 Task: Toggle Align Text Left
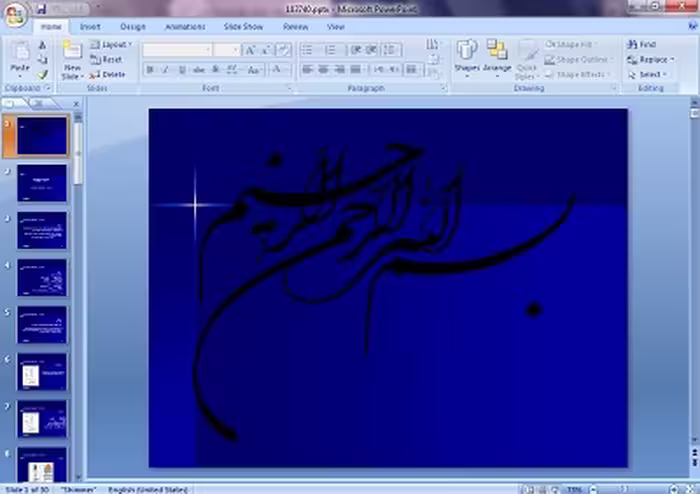pos(307,70)
